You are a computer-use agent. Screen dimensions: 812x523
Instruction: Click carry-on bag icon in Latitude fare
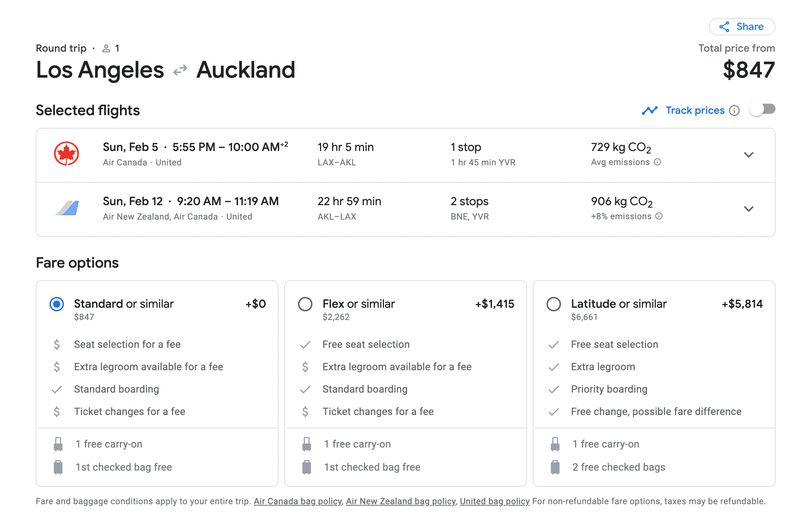[555, 444]
